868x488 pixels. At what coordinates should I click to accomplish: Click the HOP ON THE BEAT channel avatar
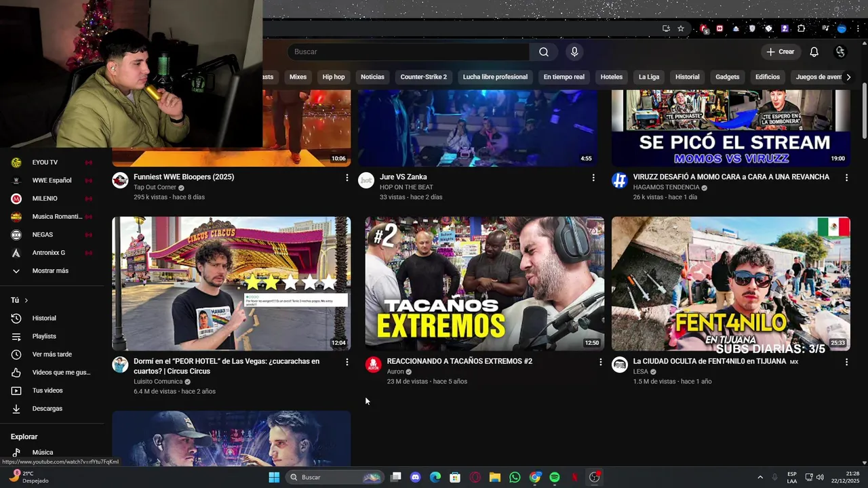(366, 180)
